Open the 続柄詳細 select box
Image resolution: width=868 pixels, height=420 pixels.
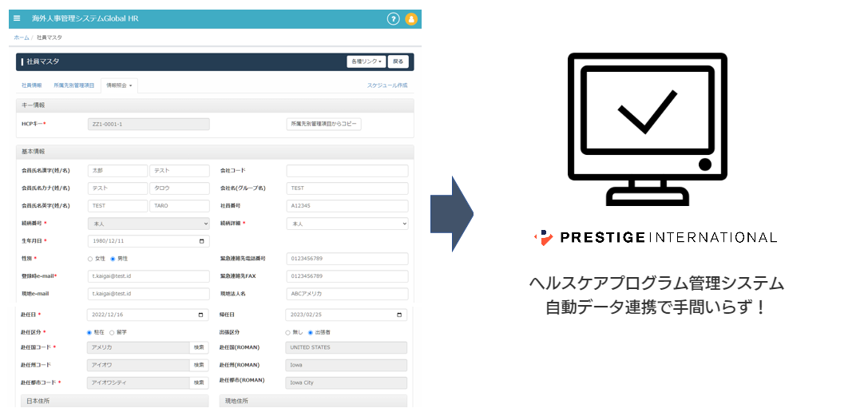tap(347, 224)
